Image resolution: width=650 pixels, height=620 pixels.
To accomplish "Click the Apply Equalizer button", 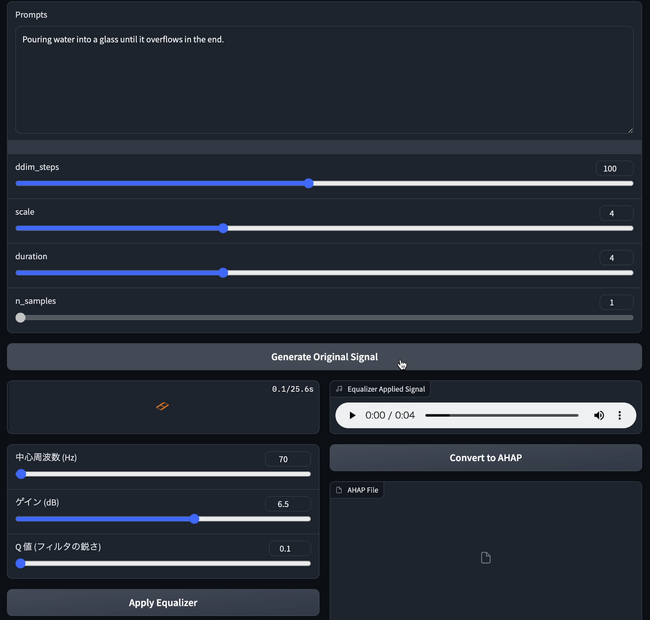I will [x=163, y=603].
